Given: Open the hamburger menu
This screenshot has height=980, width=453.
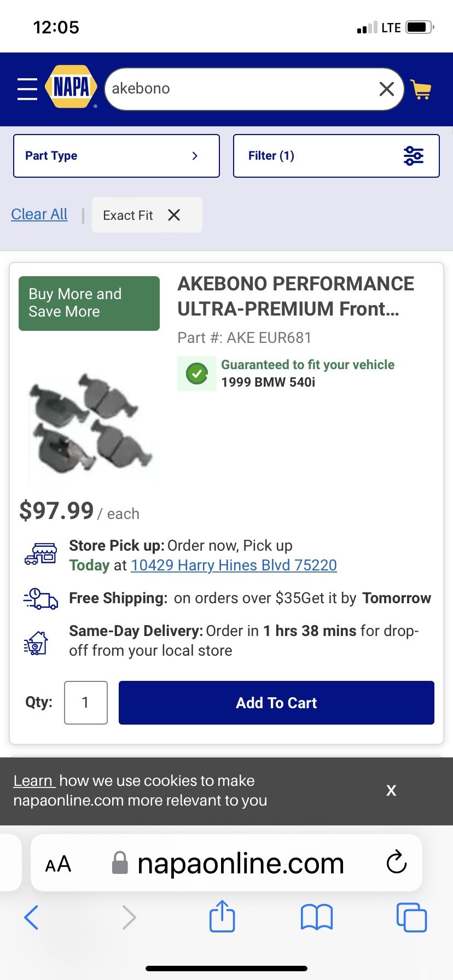Looking at the screenshot, I should [27, 89].
